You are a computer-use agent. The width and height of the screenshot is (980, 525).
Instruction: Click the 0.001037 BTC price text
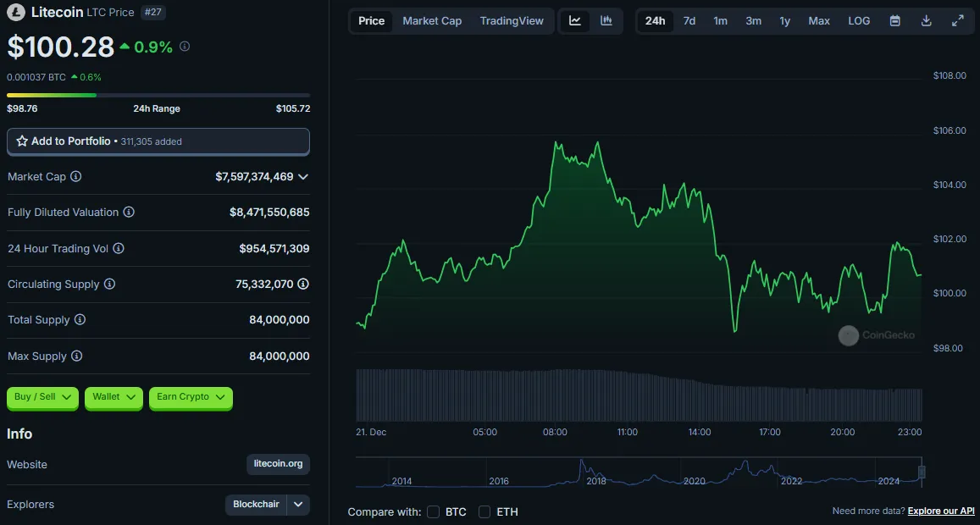coord(36,78)
